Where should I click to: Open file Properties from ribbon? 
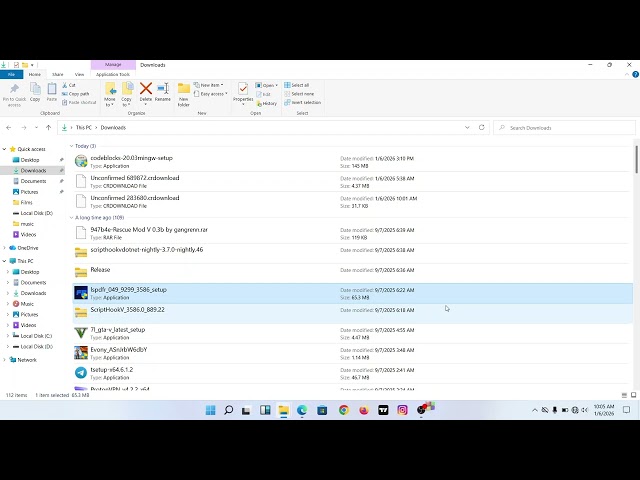coord(243,94)
